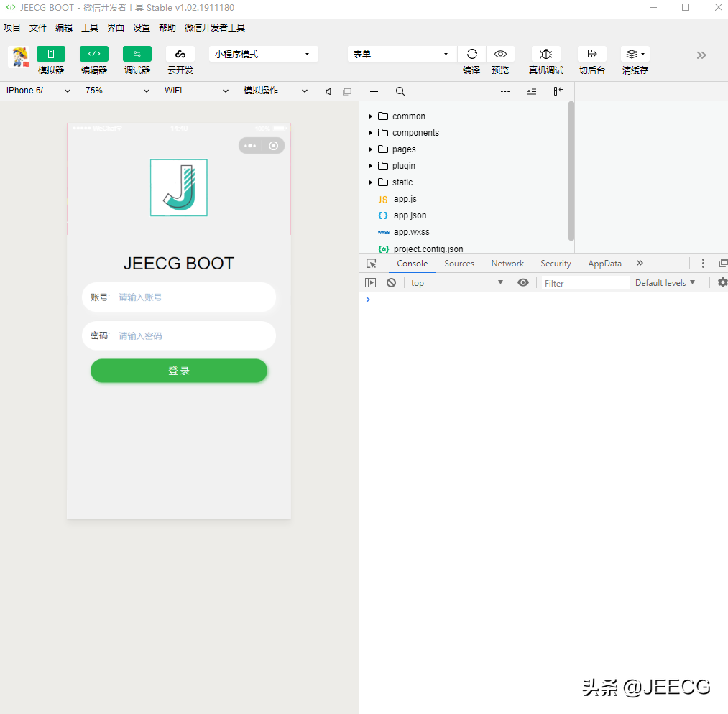
Task: Open the app.js file
Action: click(x=405, y=199)
